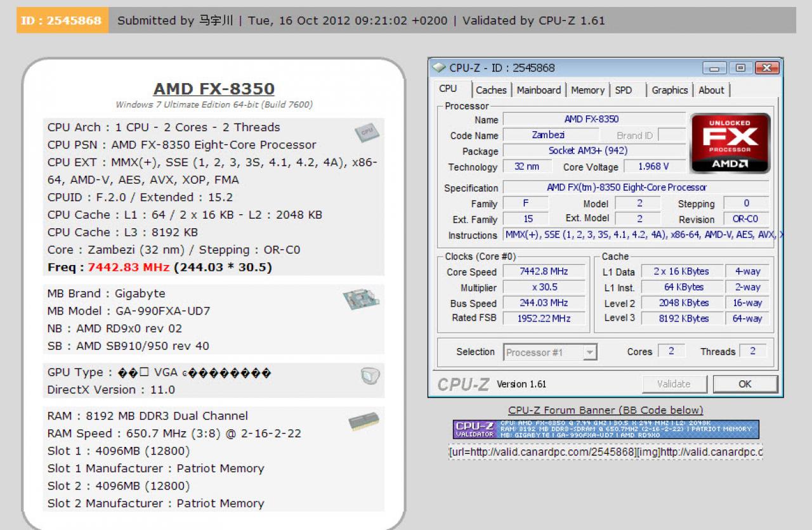Viewport: 812px width, 530px height.
Task: Open the Graphics tab
Action: 669,90
